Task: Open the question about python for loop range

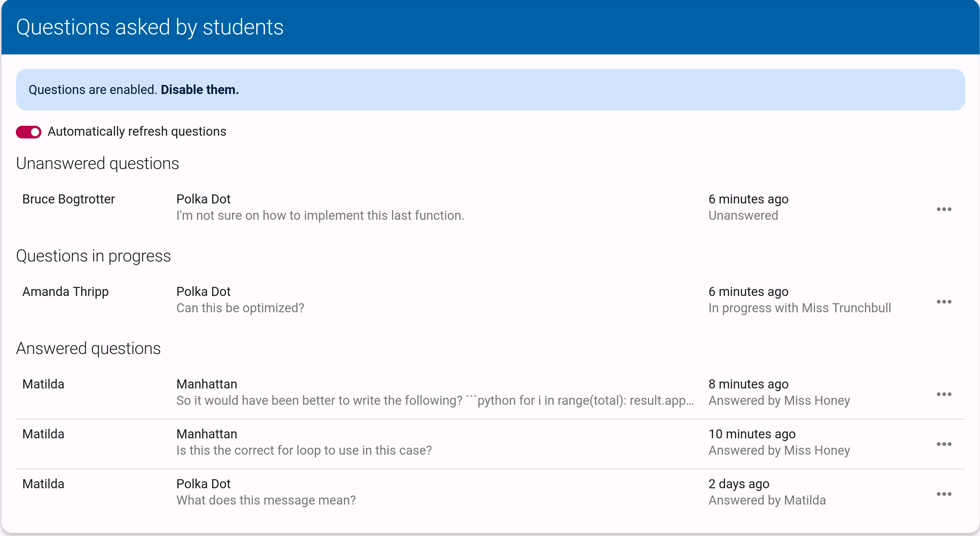Action: [x=490, y=392]
